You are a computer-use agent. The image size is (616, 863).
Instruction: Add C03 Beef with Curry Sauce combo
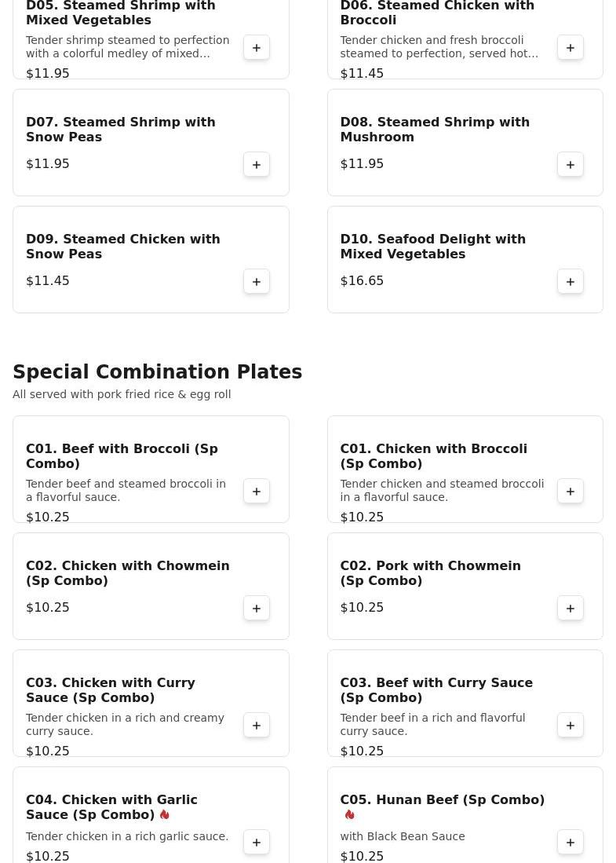coord(570,726)
